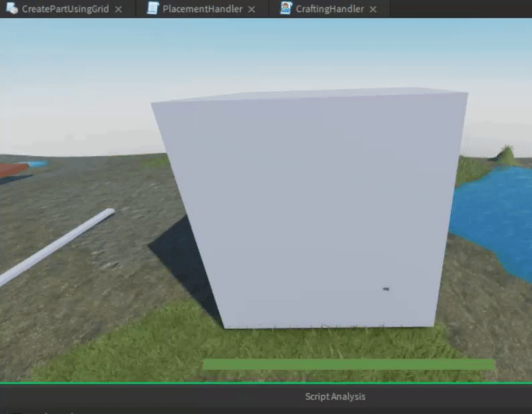
Task: Select the large white cube part
Action: (310, 209)
